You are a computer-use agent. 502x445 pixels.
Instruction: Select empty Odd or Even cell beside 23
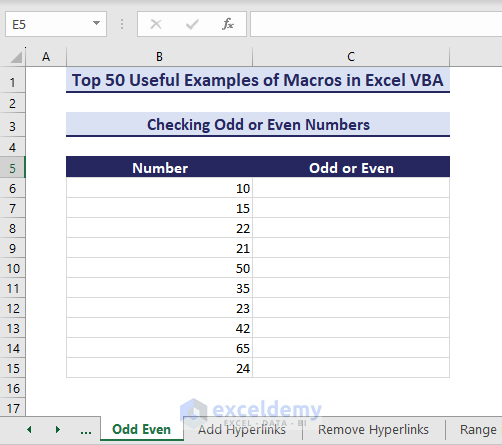(351, 308)
